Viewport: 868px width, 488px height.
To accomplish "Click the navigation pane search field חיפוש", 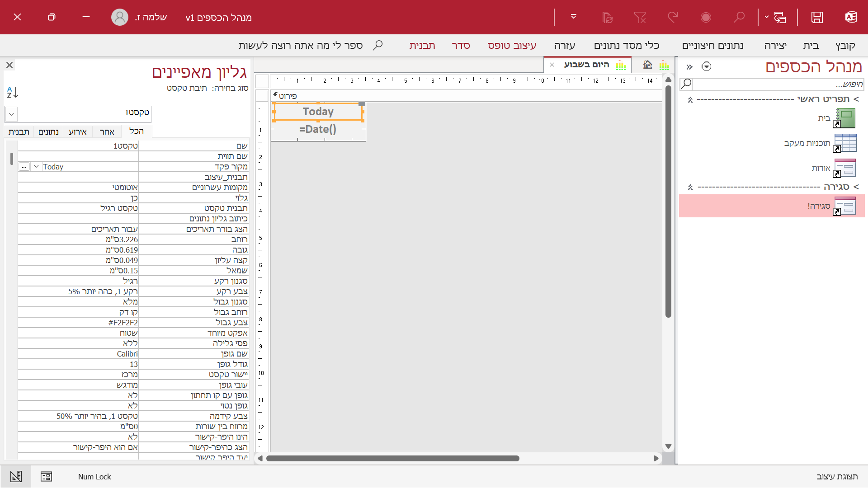I will pos(778,84).
